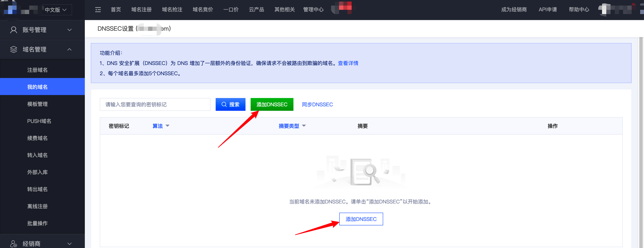Image resolution: width=644 pixels, height=248 pixels.
Task: Click the sidebar collapse hamburger icon
Action: click(98, 10)
